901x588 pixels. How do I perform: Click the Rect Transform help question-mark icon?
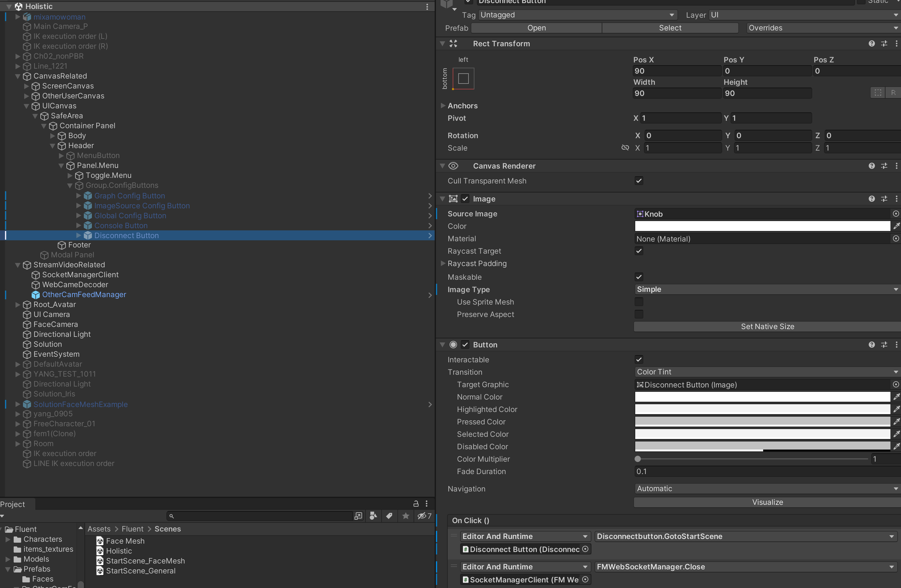pyautogui.click(x=872, y=43)
